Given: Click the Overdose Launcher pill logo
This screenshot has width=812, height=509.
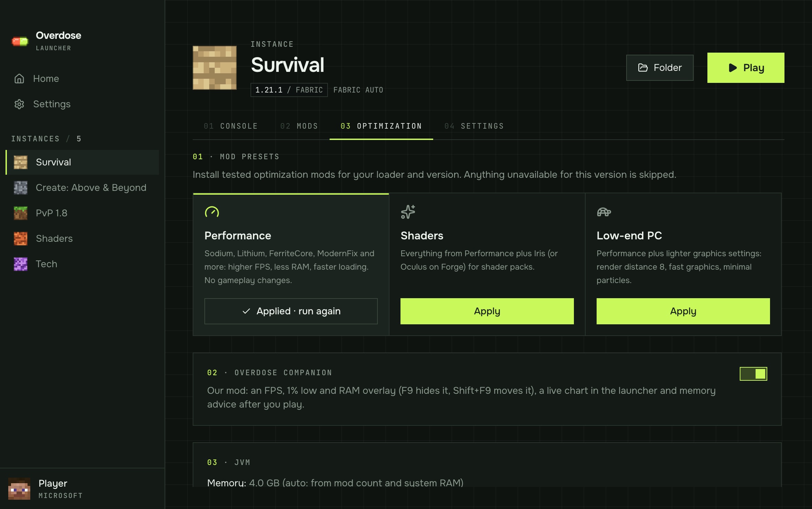Looking at the screenshot, I should (20, 42).
